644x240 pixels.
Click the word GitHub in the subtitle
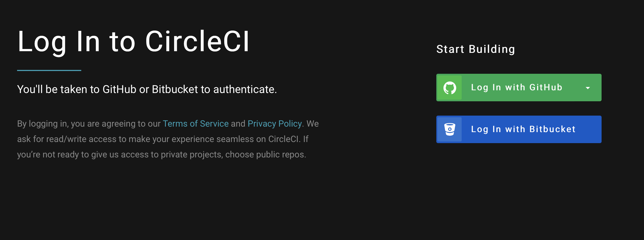point(119,89)
